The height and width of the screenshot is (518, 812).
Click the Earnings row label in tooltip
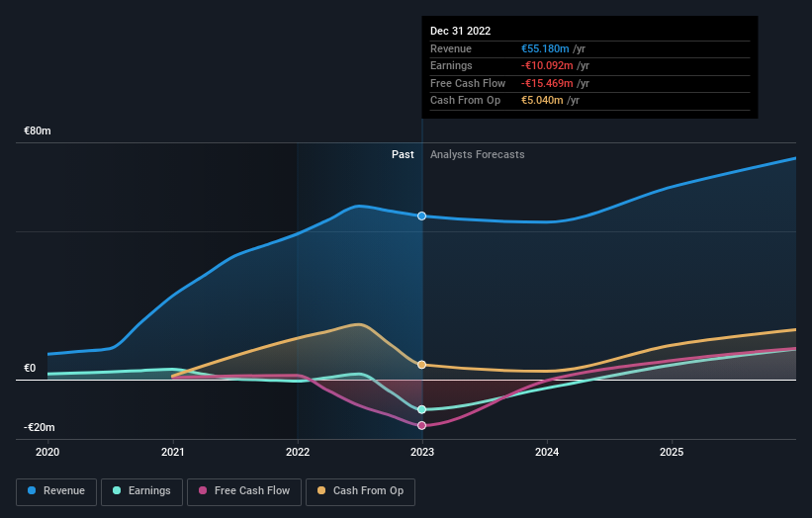click(x=451, y=65)
